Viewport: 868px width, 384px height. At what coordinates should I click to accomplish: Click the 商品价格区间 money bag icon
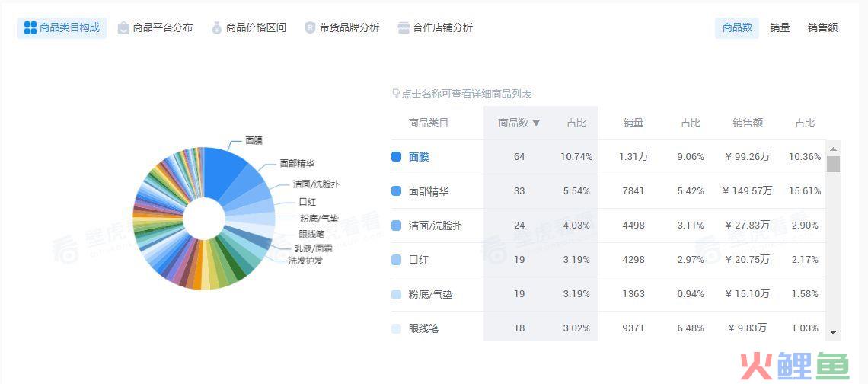tap(217, 27)
